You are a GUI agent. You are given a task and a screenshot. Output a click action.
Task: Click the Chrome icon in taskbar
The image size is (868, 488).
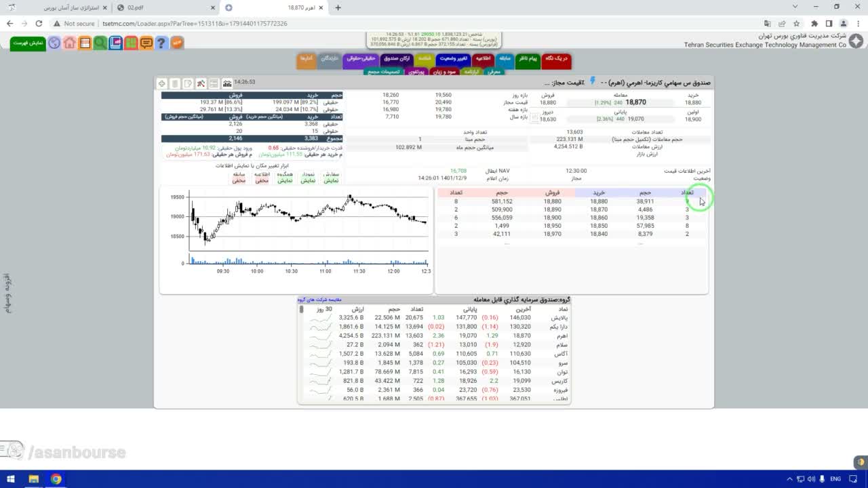56,479
